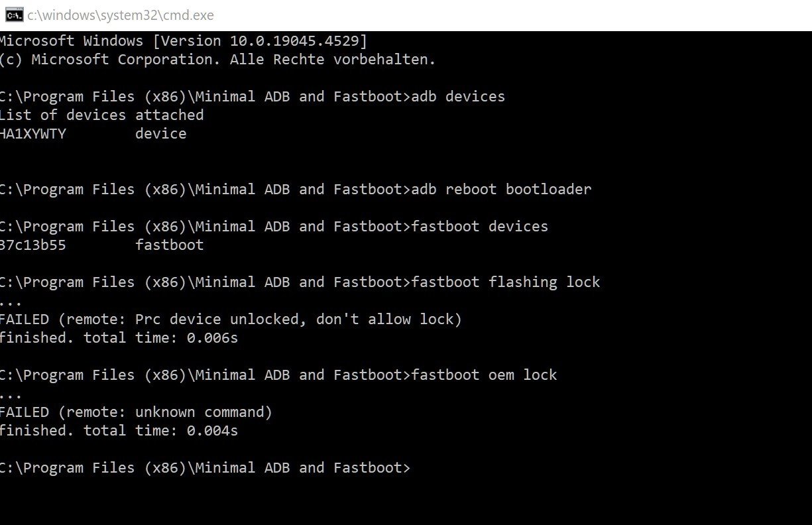Click the cmd.exe window title text
Viewport: 812px width, 525px height.
coord(121,15)
